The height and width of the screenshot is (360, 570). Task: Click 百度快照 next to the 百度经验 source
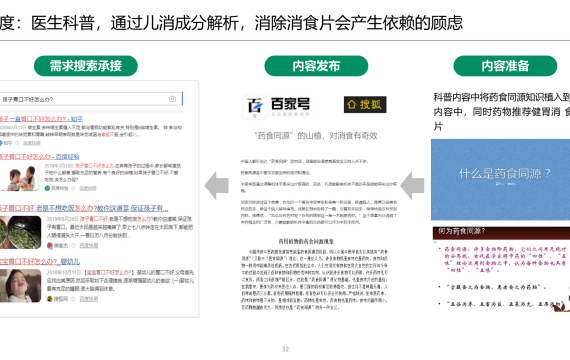88,188
